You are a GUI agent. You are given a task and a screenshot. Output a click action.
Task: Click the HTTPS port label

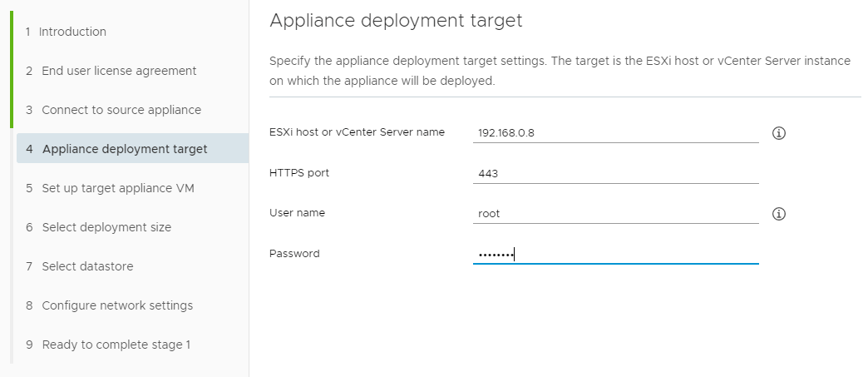coord(299,172)
